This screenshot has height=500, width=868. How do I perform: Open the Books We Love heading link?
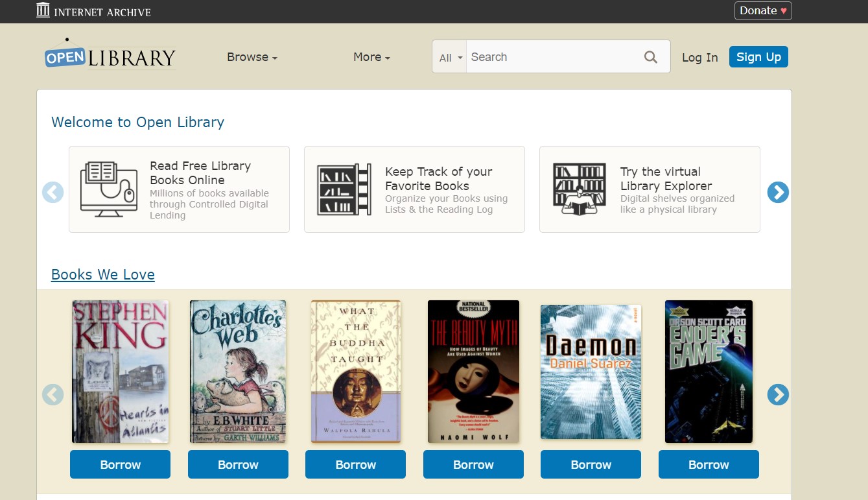click(x=103, y=274)
